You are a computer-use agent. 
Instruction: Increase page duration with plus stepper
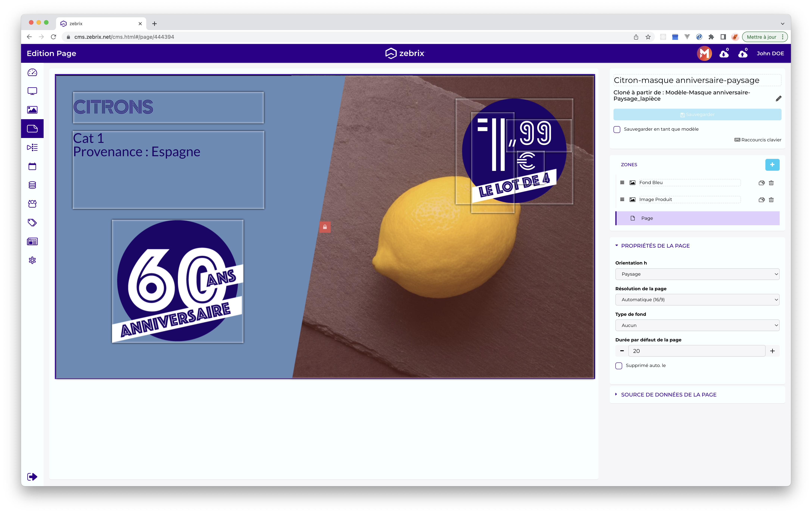(x=772, y=351)
